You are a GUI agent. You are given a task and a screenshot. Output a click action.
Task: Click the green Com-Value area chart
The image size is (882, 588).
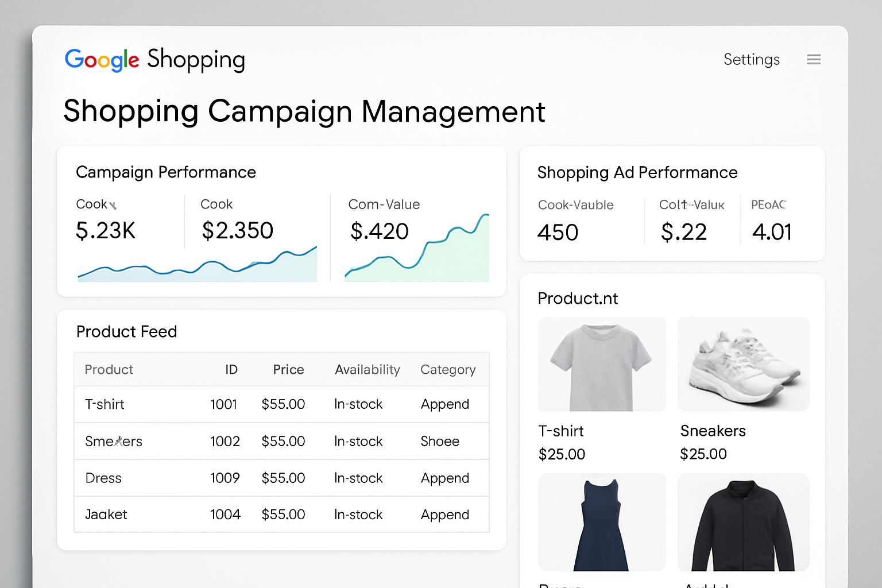[417, 248]
